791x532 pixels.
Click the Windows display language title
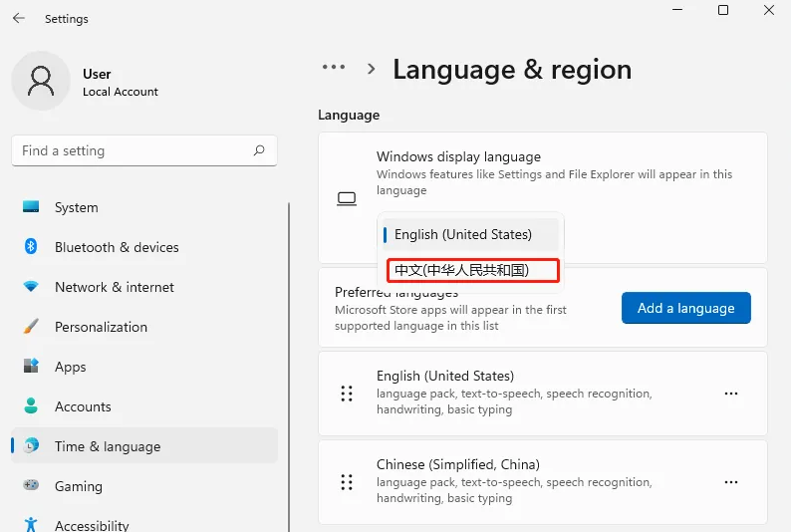click(458, 156)
